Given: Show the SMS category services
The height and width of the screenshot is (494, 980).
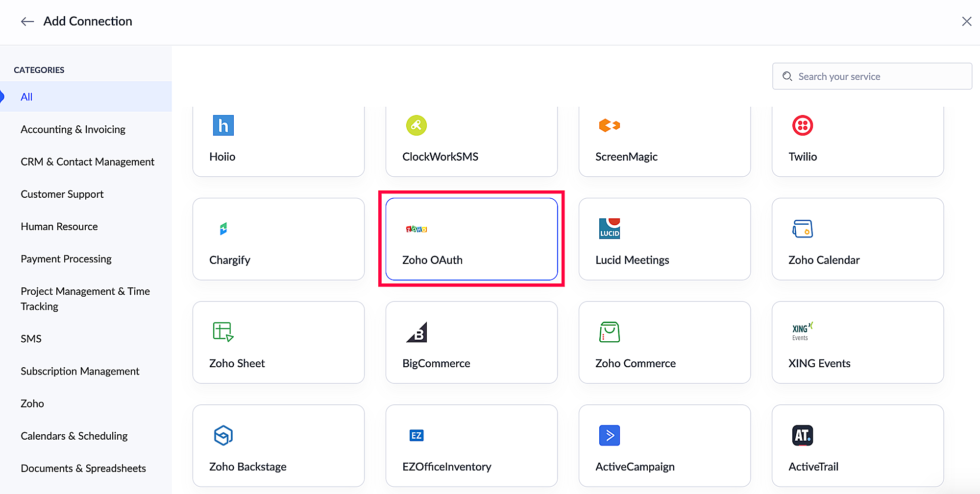Looking at the screenshot, I should [31, 339].
